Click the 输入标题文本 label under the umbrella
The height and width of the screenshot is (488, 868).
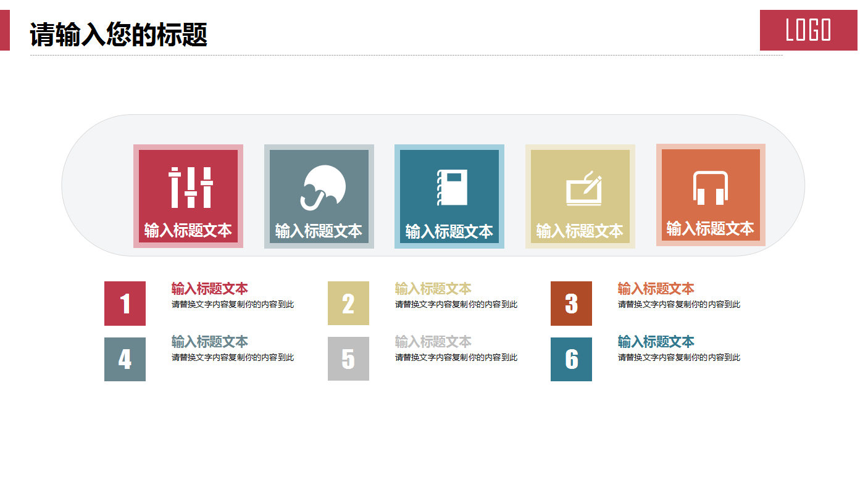(x=319, y=231)
